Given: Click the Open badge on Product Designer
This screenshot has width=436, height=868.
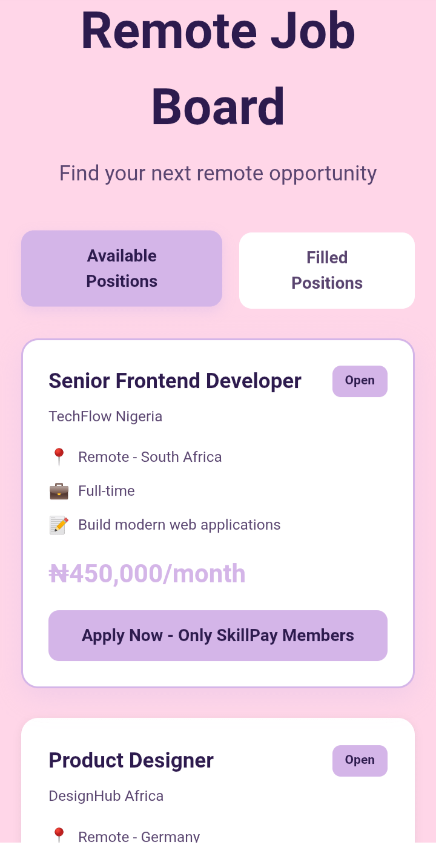Looking at the screenshot, I should 360,761.
